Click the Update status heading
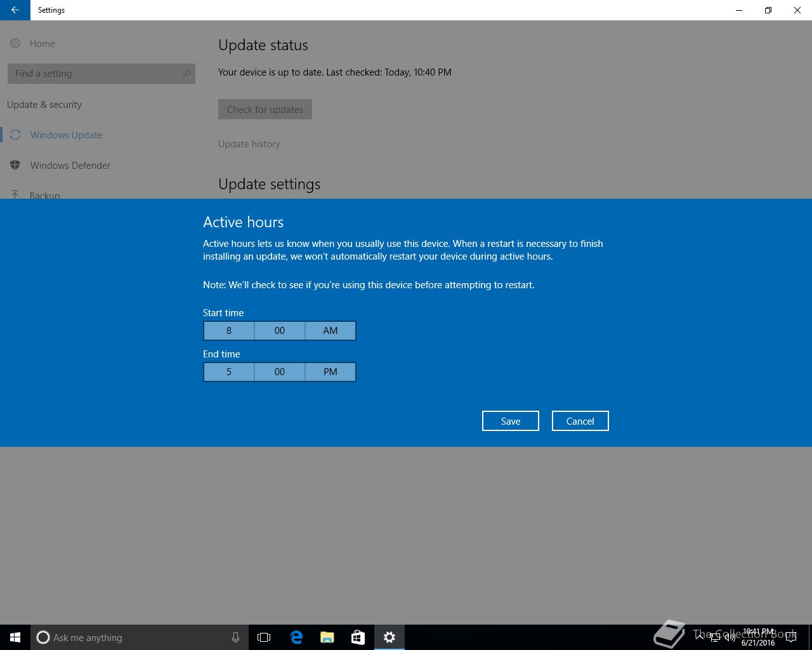Image resolution: width=812 pixels, height=650 pixels. [263, 45]
